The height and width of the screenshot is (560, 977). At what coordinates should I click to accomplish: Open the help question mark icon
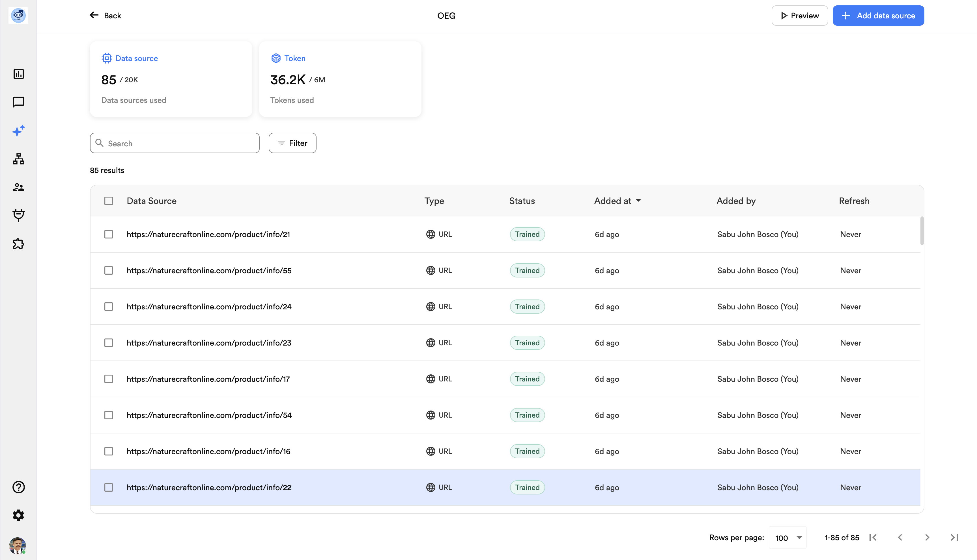pos(18,487)
